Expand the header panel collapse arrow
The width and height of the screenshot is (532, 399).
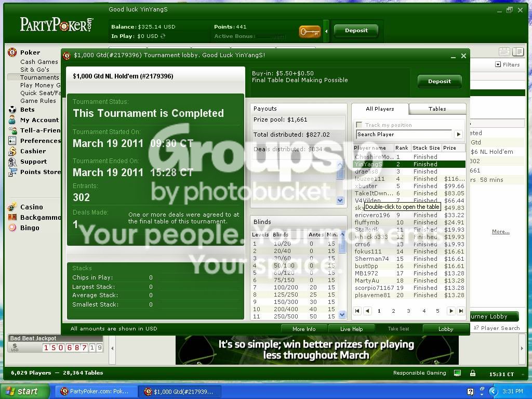tap(326, 31)
